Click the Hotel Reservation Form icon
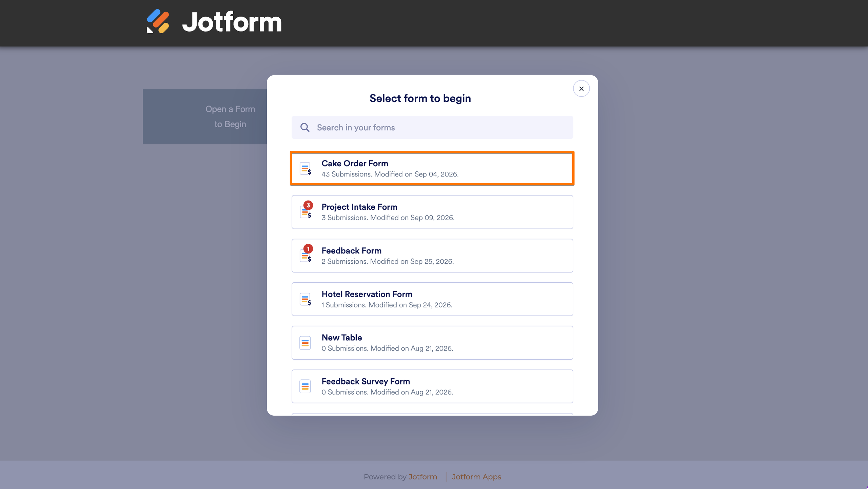 (x=305, y=299)
